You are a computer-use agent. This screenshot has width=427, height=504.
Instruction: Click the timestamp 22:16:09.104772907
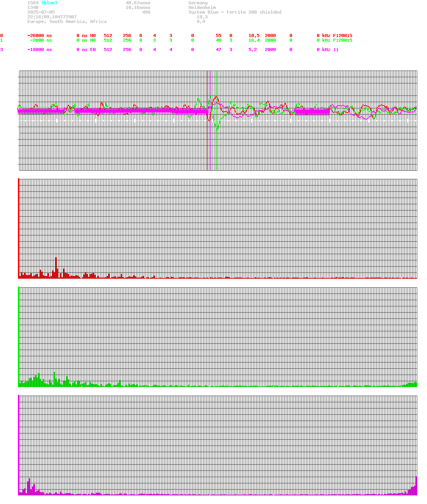click(x=52, y=17)
